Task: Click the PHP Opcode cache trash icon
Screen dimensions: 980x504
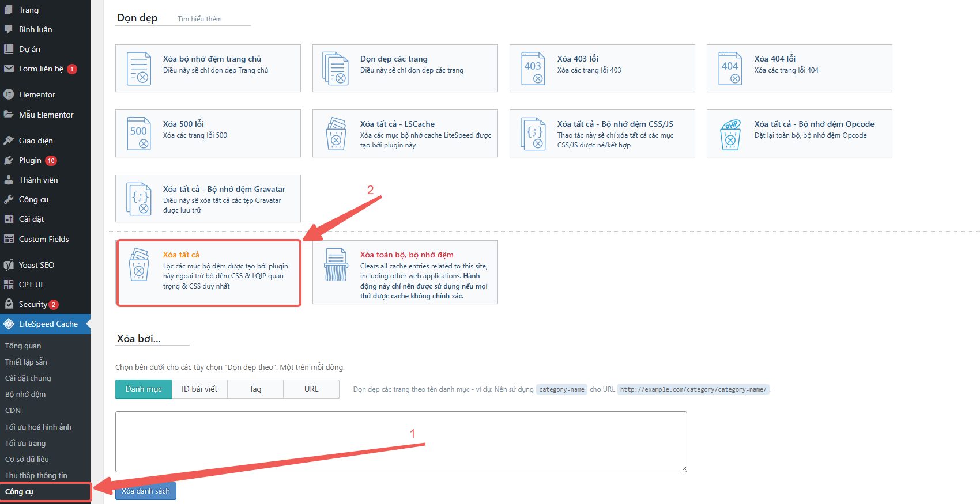Action: (x=730, y=134)
